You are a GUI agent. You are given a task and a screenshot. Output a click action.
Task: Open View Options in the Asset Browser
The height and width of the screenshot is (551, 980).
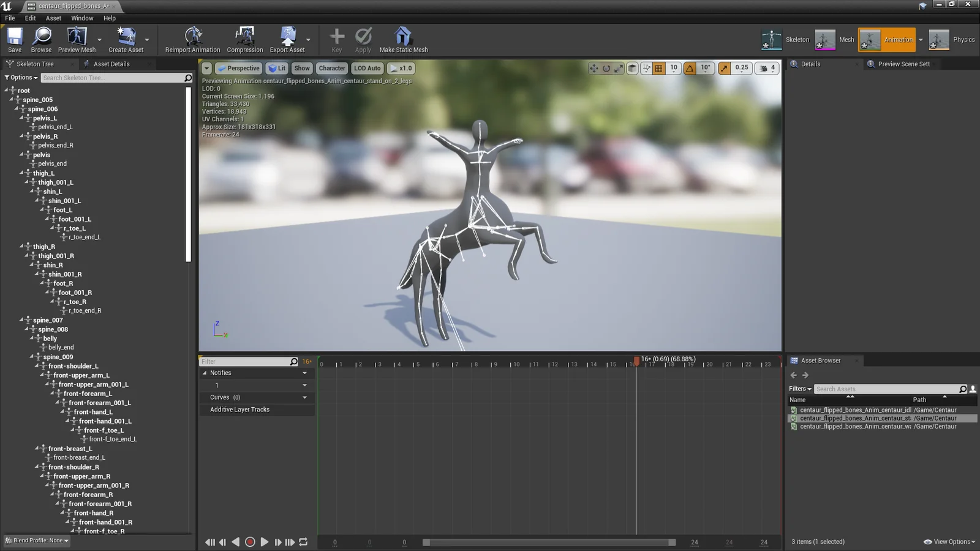click(949, 541)
